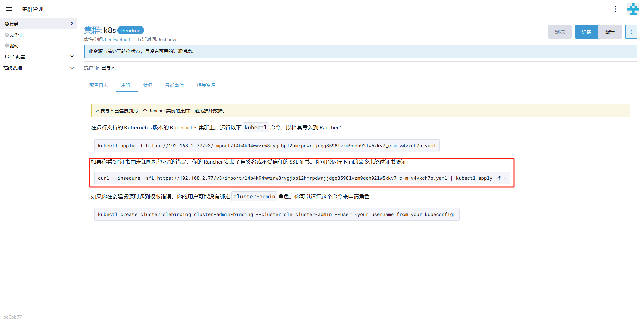Copy the curl --insecure command block
This screenshot has width=644, height=323.
(302, 178)
